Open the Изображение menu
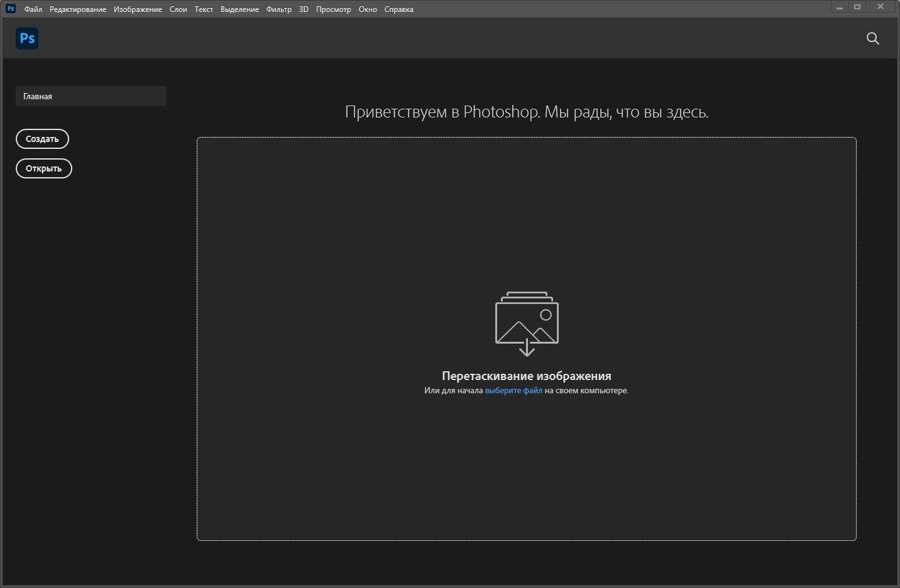 pyautogui.click(x=138, y=9)
